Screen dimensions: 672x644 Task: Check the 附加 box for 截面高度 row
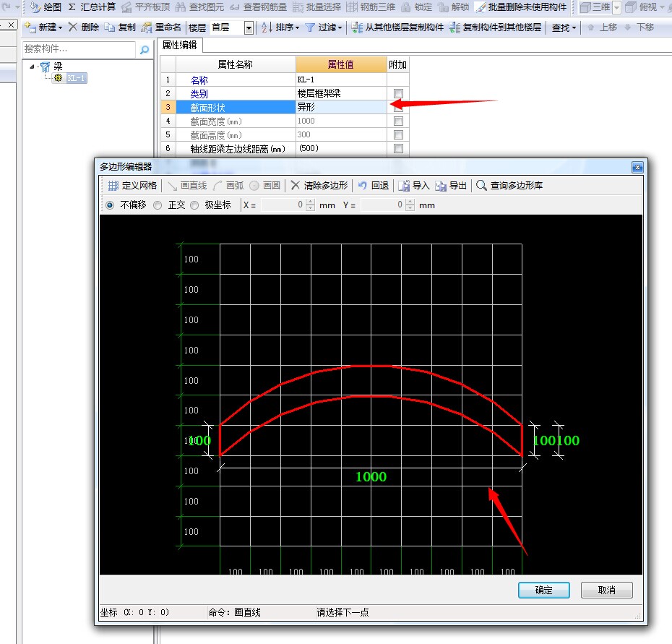tap(398, 134)
